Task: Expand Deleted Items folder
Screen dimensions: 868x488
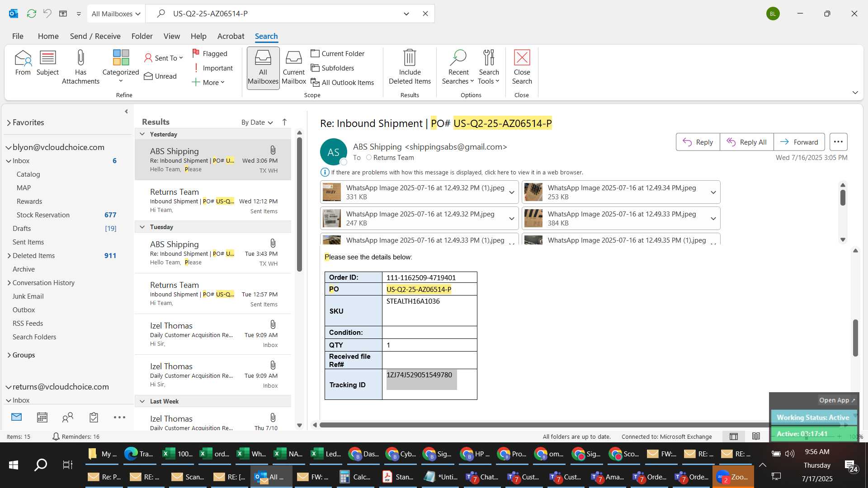Action: coord(9,256)
